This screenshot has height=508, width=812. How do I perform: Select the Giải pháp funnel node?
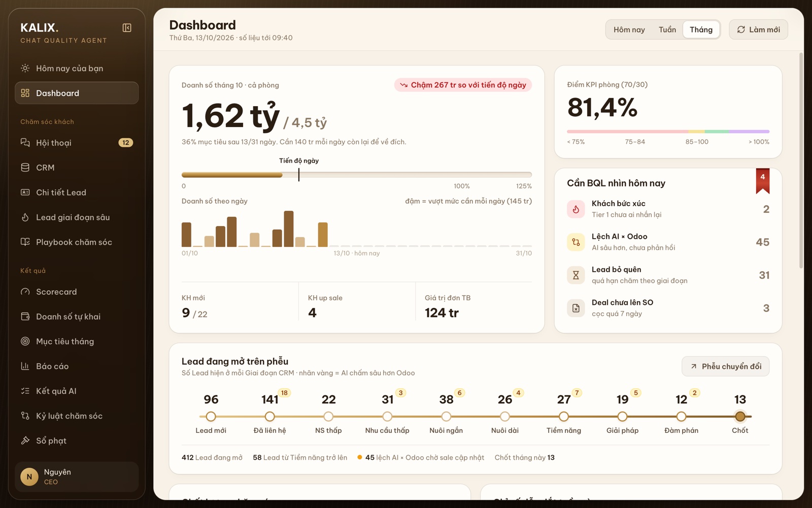(x=623, y=417)
